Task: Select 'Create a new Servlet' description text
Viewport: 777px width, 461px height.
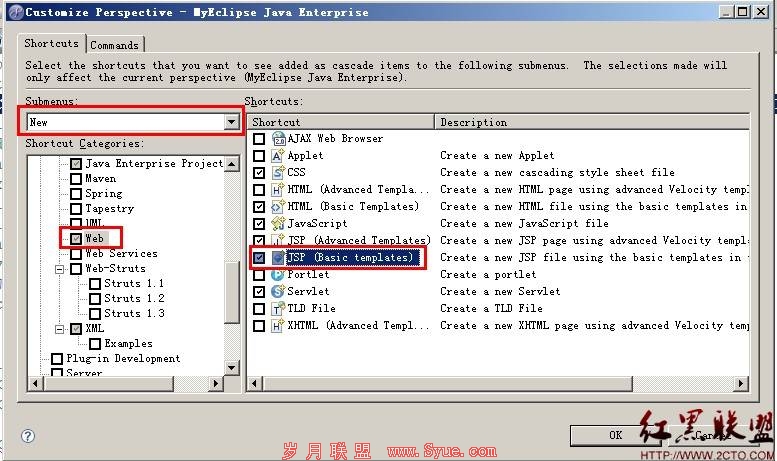Action: (x=500, y=291)
